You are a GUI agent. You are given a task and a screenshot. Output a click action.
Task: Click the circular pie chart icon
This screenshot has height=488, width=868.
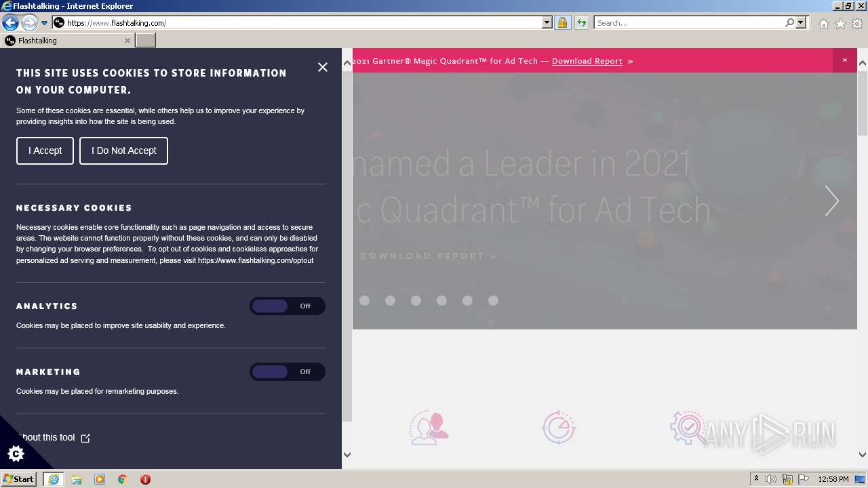pyautogui.click(x=559, y=427)
